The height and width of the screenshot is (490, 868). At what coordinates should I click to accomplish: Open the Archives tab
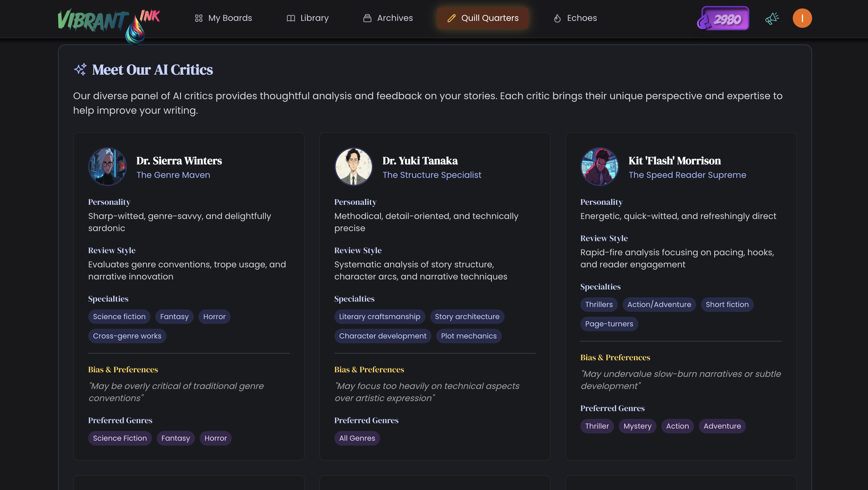pos(388,18)
